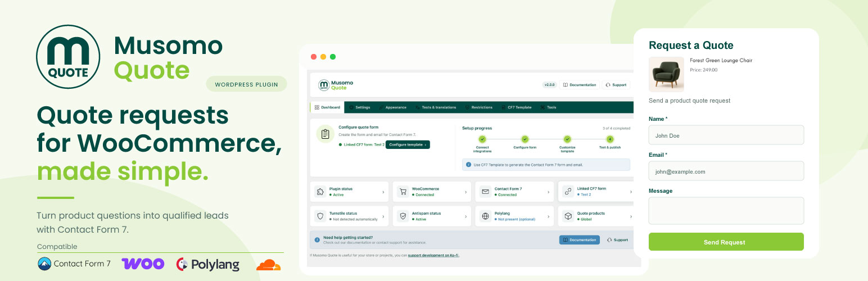The height and width of the screenshot is (281, 868).
Task: Click the "Request a Quote" heading
Action: tap(691, 46)
